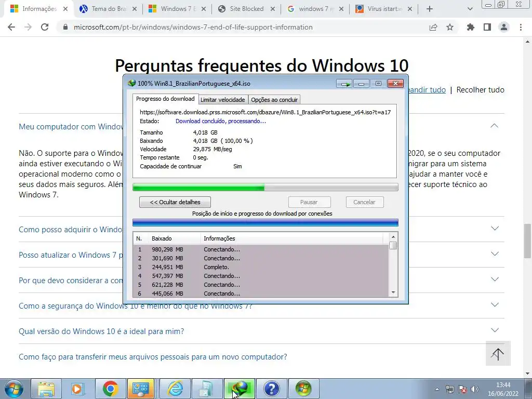Click the page vertical scrollbar thumb
Screen dimensions: 532x399
click(x=527, y=241)
